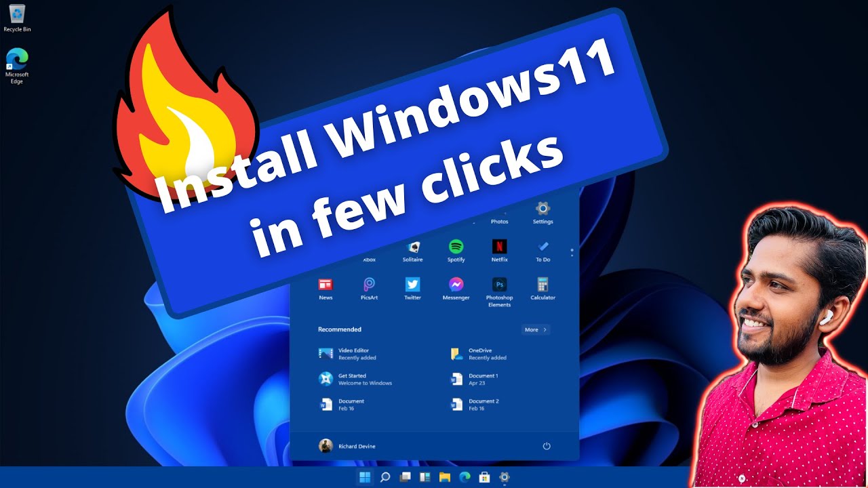Open Document dated Feb 16
The width and height of the screenshot is (868, 488).
[x=342, y=405]
